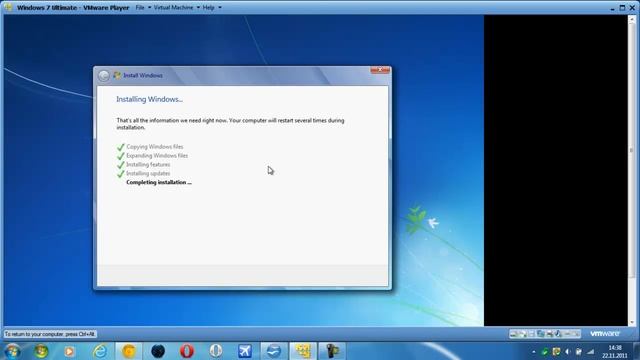This screenshot has height=360, width=640.
Task: Click the 'Installing updates' step
Action: 148,173
